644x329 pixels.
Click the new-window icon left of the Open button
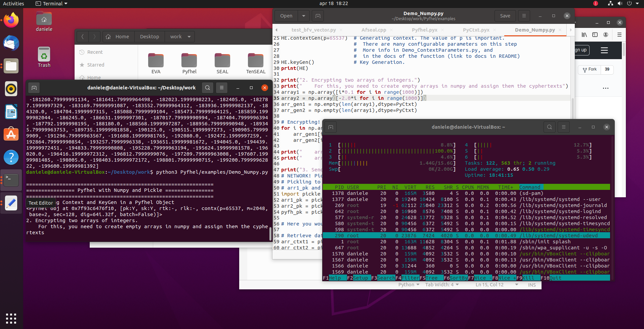click(317, 16)
